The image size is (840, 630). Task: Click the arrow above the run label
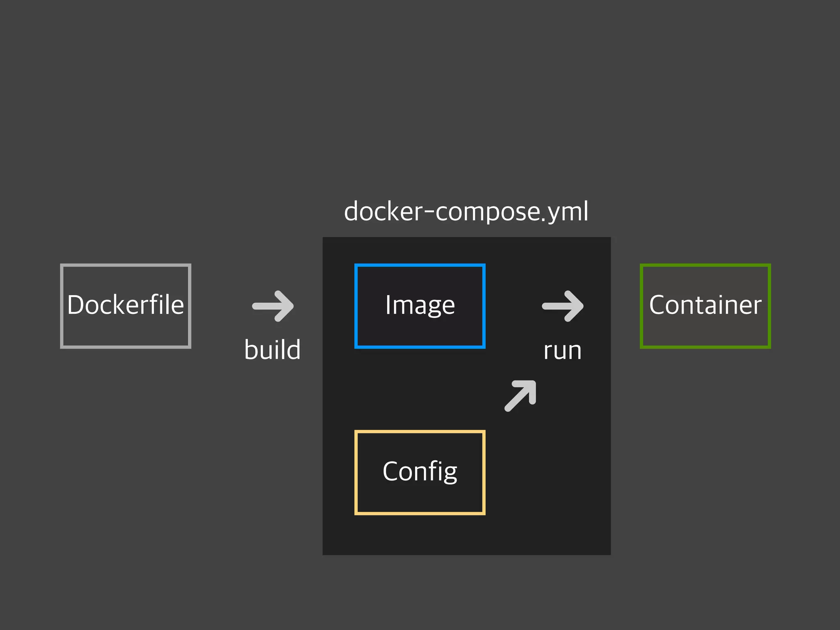563,306
